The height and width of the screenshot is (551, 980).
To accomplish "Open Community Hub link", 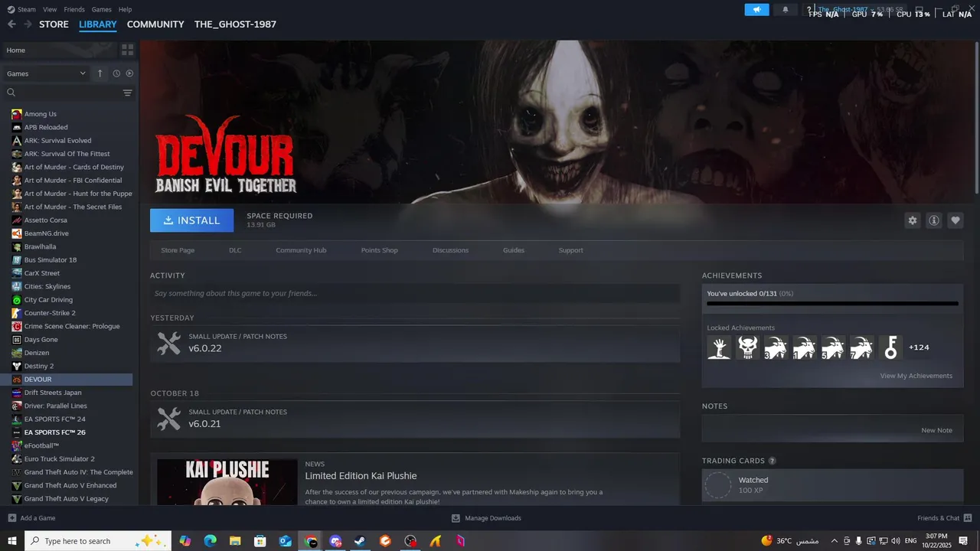I will [301, 250].
